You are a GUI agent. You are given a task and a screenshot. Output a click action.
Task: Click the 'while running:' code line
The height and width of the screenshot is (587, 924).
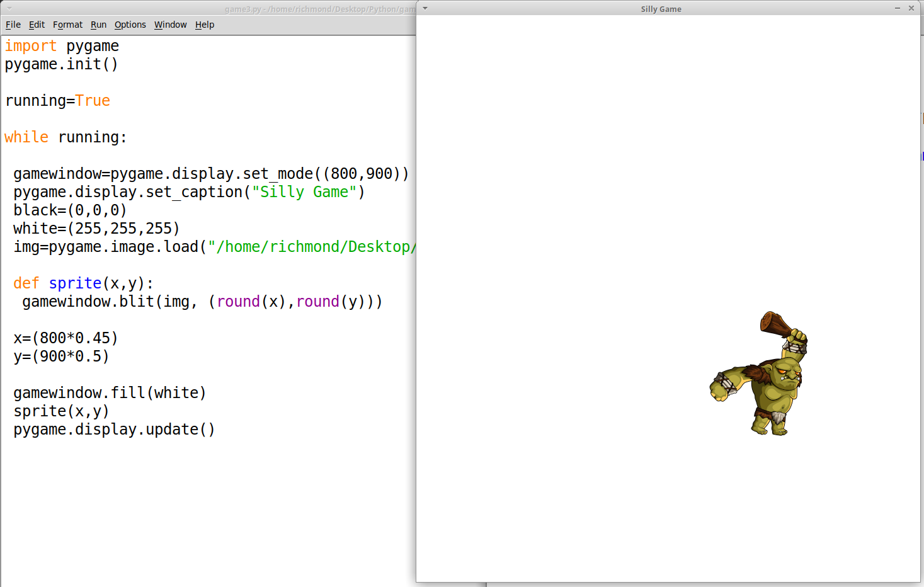(66, 137)
